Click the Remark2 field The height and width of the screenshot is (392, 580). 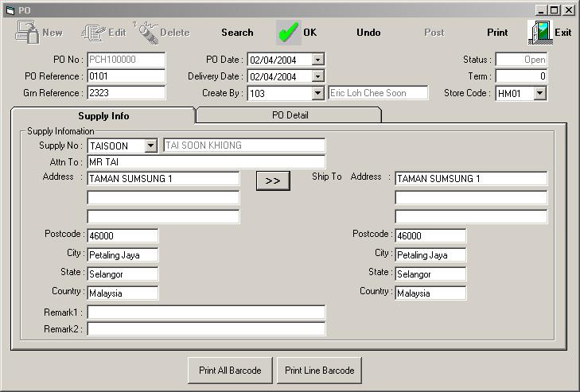click(x=206, y=328)
